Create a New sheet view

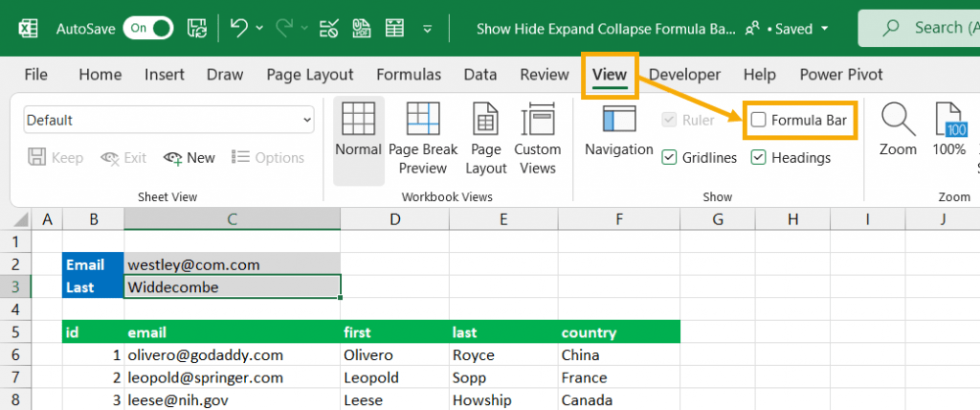pos(189,157)
